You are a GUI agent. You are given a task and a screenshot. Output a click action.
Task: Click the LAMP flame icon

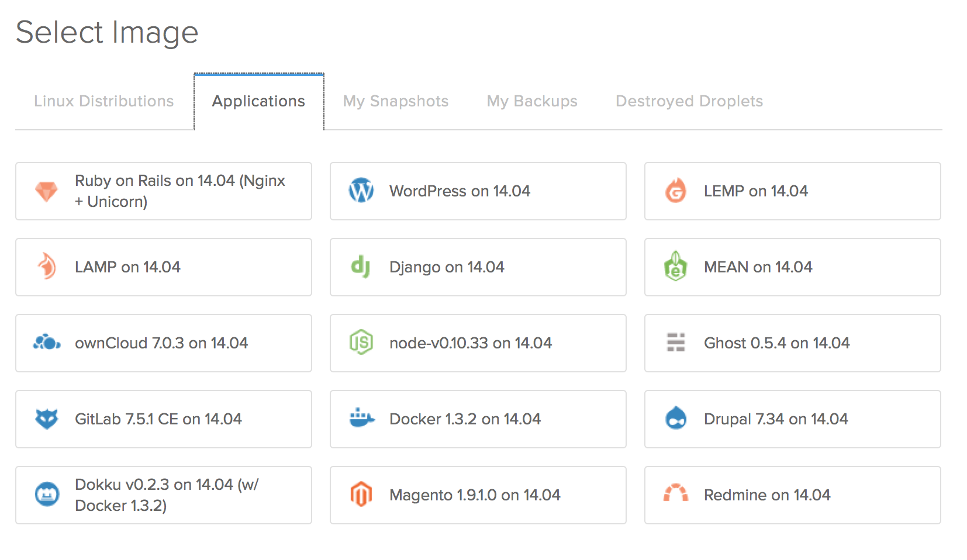pyautogui.click(x=47, y=267)
